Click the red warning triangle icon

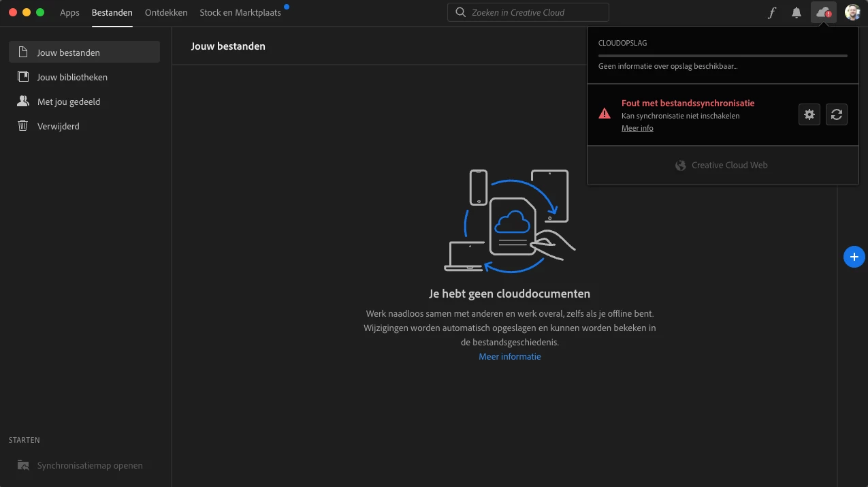pyautogui.click(x=605, y=114)
